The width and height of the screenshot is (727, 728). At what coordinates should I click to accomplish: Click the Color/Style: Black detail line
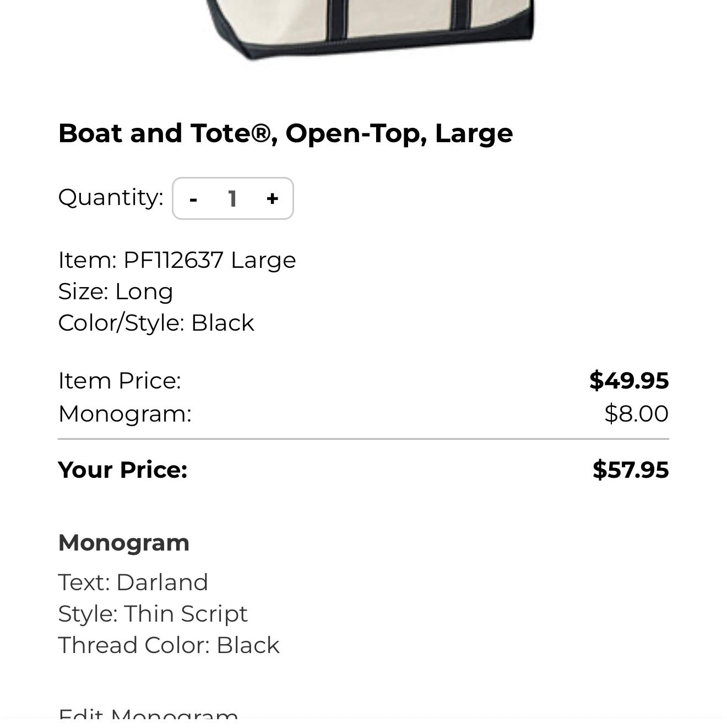coord(156,323)
